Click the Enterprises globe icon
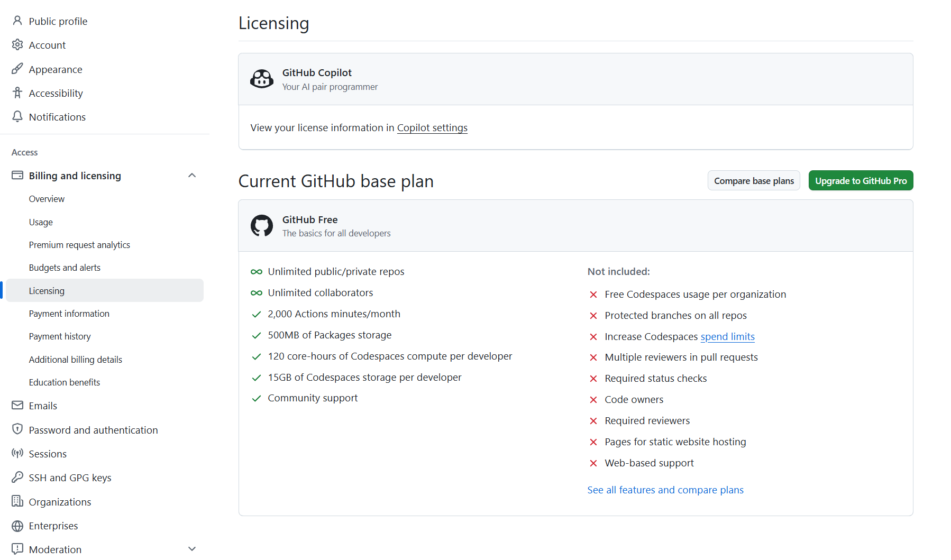This screenshot has width=951, height=560. tap(17, 526)
